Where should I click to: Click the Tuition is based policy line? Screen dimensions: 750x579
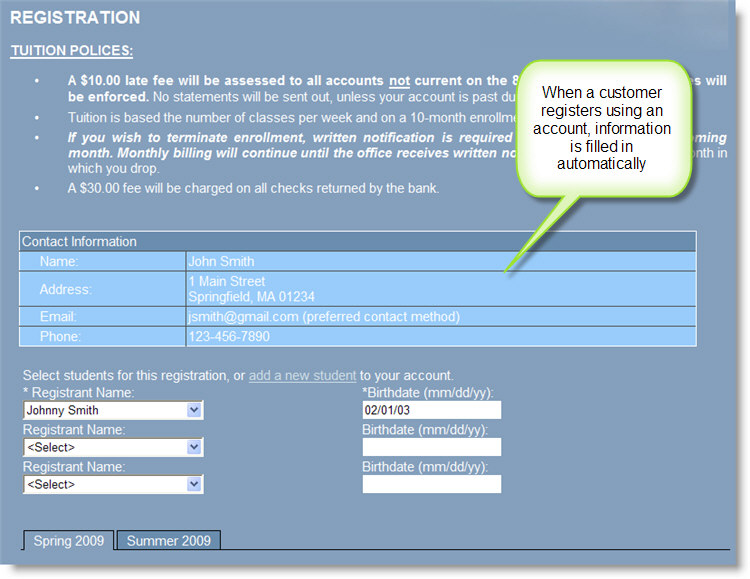[293, 118]
